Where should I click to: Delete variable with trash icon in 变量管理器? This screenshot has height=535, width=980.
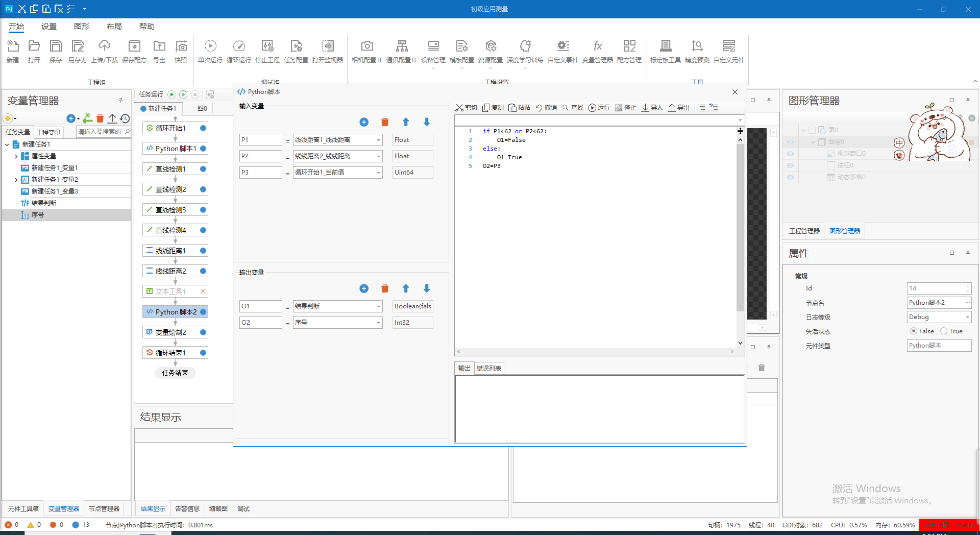100,118
